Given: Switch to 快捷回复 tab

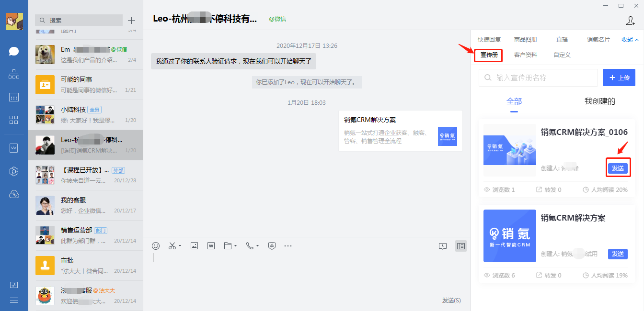Looking at the screenshot, I should (x=489, y=40).
